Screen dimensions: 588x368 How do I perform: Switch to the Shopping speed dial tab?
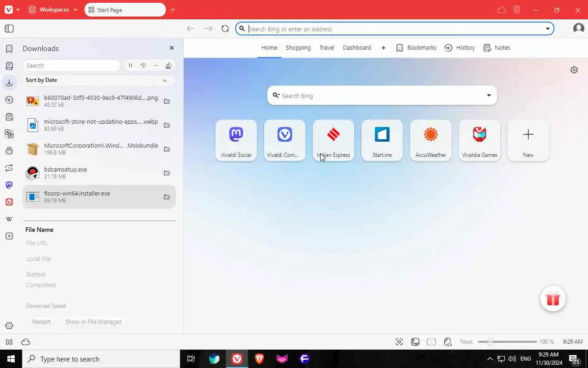pos(298,48)
